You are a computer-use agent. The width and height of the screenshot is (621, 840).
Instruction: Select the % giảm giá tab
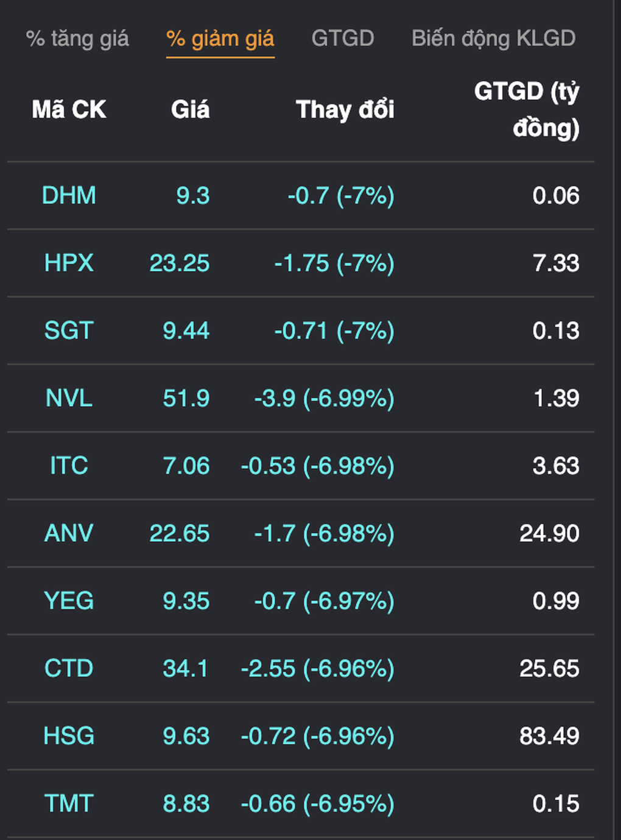click(x=220, y=38)
